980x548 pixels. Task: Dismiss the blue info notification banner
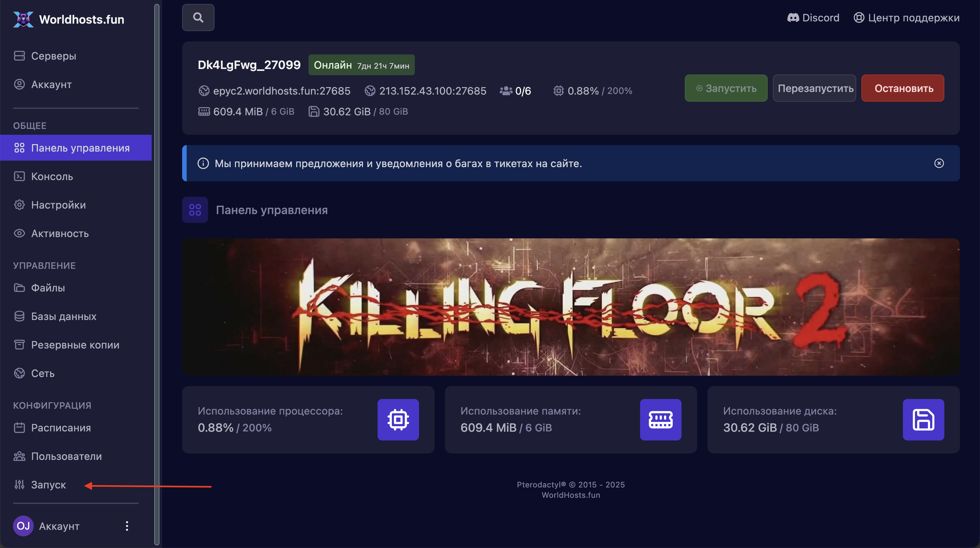click(x=939, y=163)
